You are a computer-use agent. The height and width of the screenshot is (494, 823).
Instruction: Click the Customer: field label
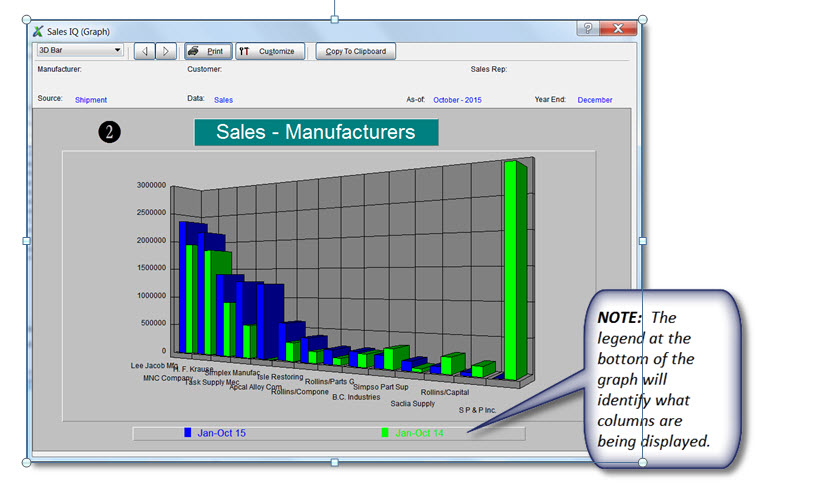[x=204, y=69]
